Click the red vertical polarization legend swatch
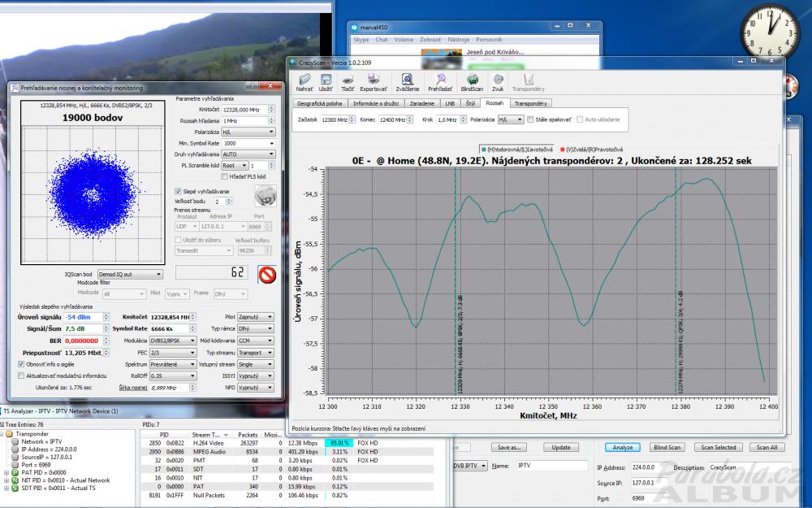The image size is (812, 508). (563, 150)
